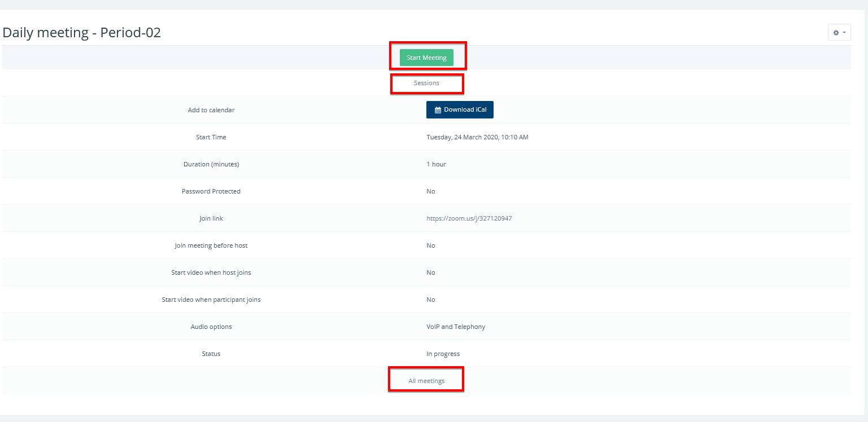Click the calendar icon on Download iCal
868x422 pixels.
[438, 110]
